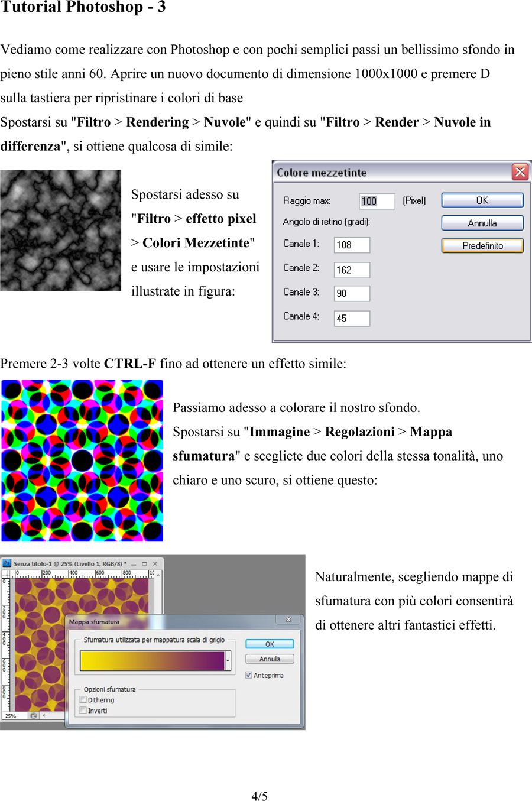532x801 pixels.
Task: Click OK in the Colore mezzetinte dialog
Action: pos(482,200)
